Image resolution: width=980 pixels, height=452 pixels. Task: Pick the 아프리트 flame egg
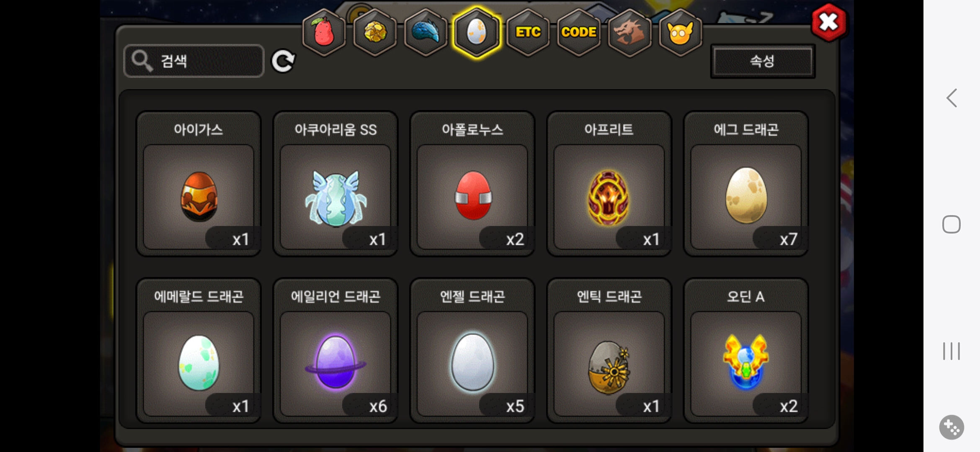609,184
